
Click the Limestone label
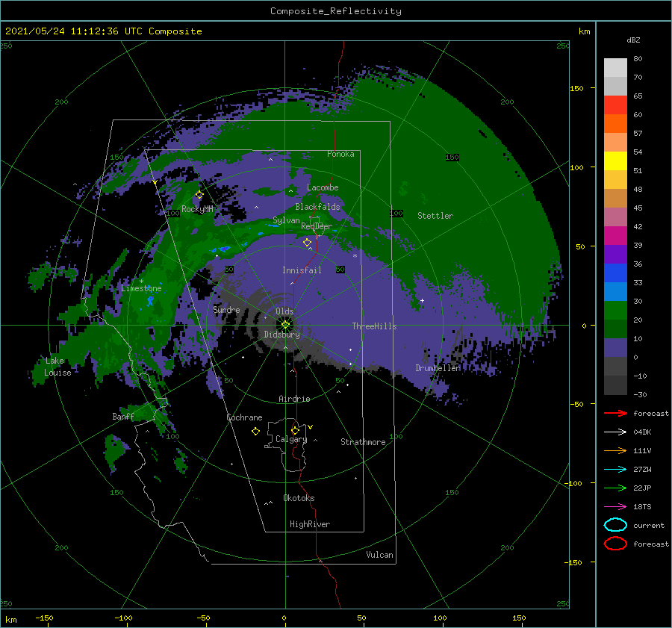point(141,288)
